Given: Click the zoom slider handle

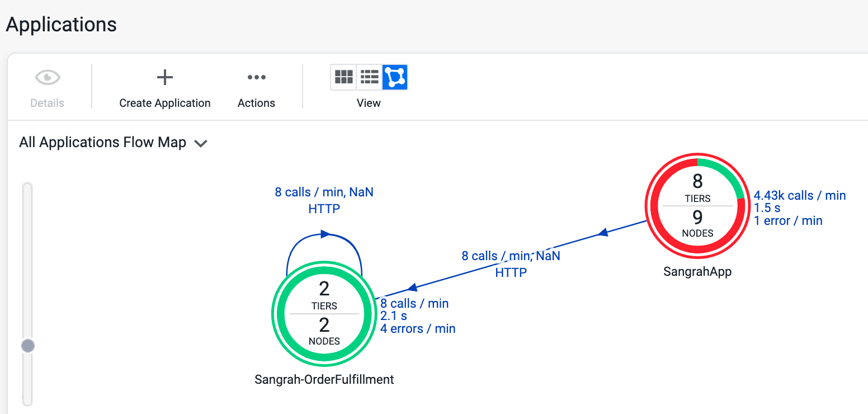Looking at the screenshot, I should click(x=27, y=346).
